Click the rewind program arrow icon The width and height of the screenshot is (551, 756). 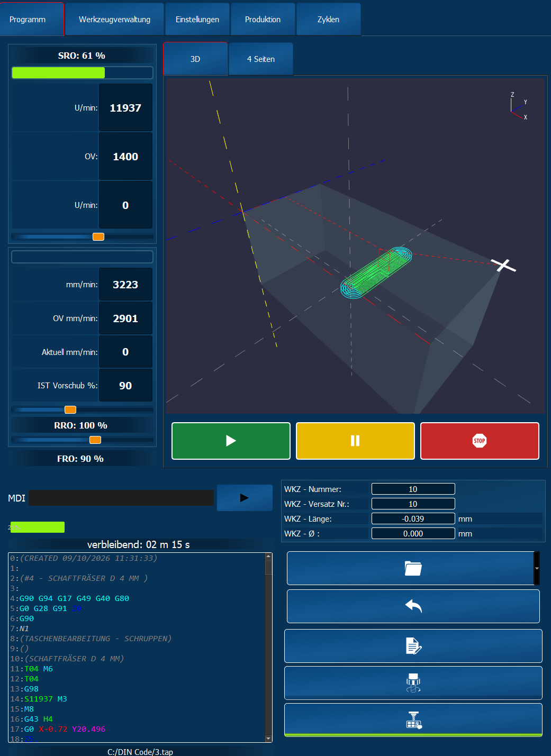[x=413, y=606]
